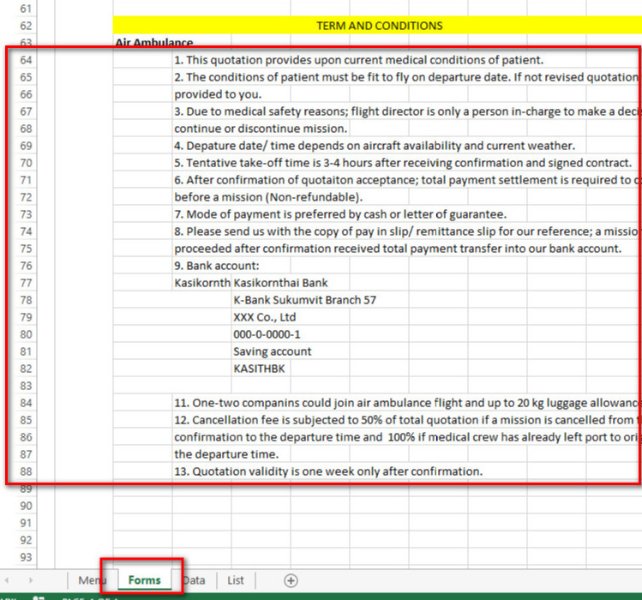Add a new sheet with plus icon
The width and height of the screenshot is (642, 600).
291,580
